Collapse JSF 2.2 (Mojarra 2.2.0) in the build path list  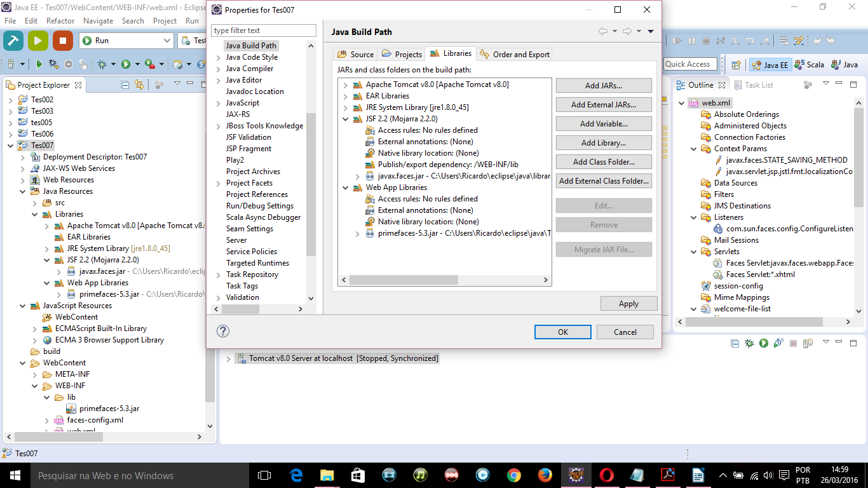click(346, 119)
